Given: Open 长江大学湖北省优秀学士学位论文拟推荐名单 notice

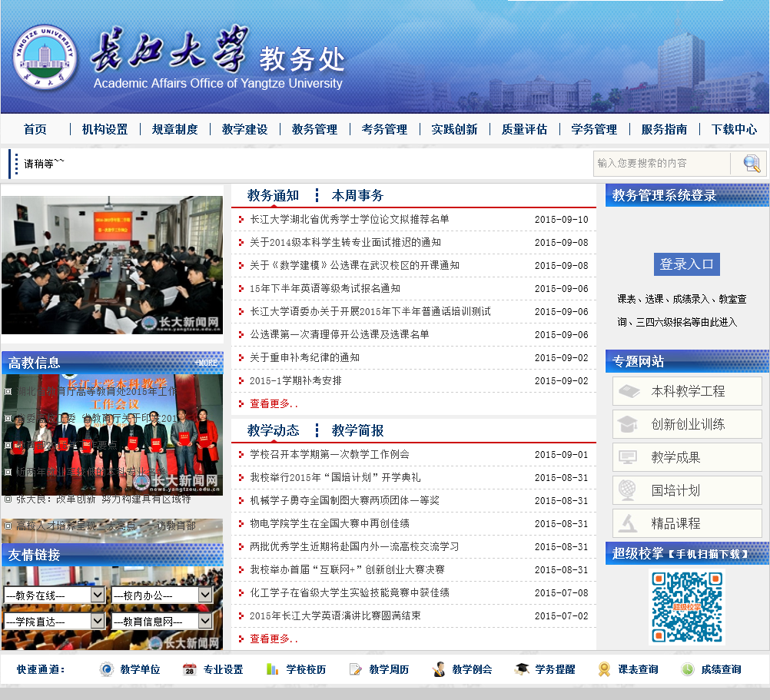Looking at the screenshot, I should pyautogui.click(x=350, y=219).
